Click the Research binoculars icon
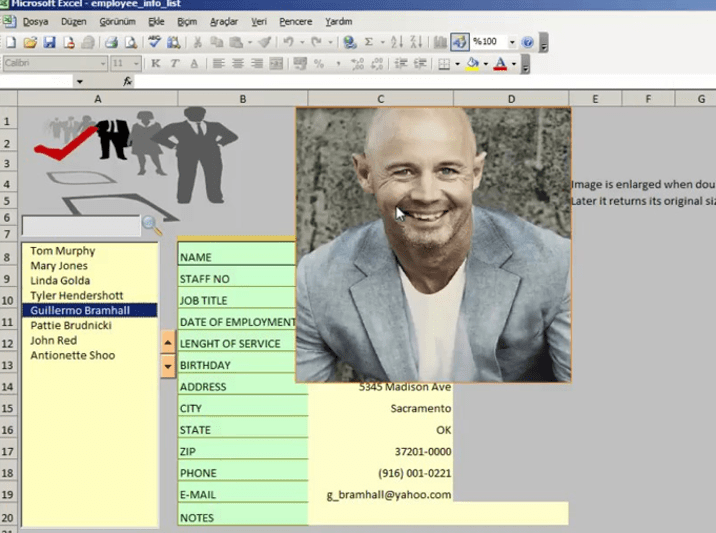 pos(174,42)
